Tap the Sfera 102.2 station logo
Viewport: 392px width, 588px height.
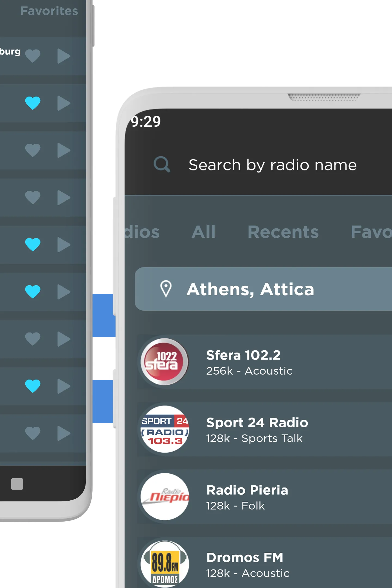point(164,362)
